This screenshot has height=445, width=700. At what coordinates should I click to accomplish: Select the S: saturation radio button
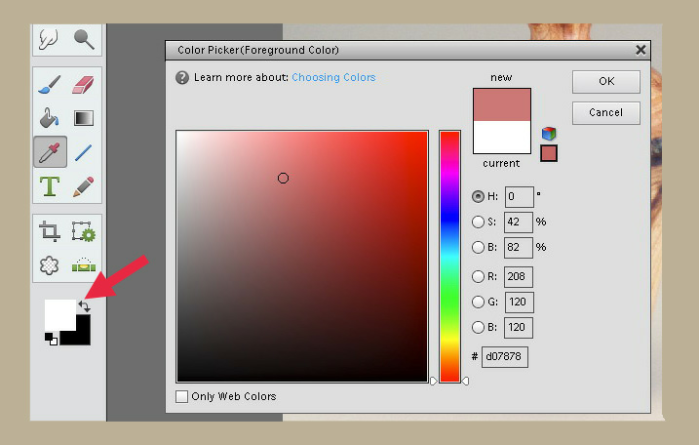tap(478, 221)
